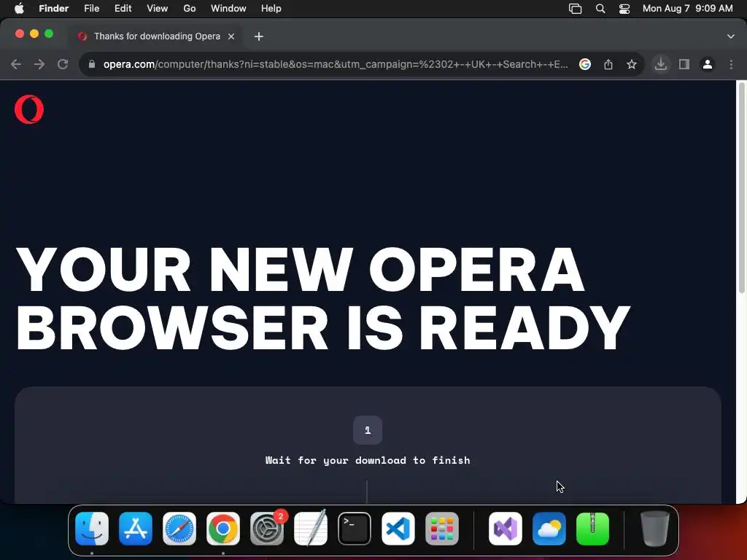Open a new tab with plus button
Viewport: 747px width, 560px height.
point(259,36)
